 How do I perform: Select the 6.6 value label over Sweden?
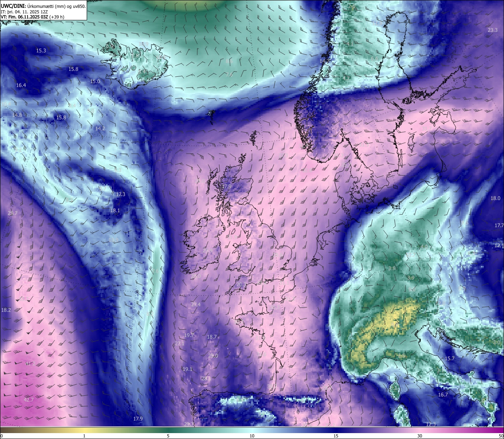point(374,59)
